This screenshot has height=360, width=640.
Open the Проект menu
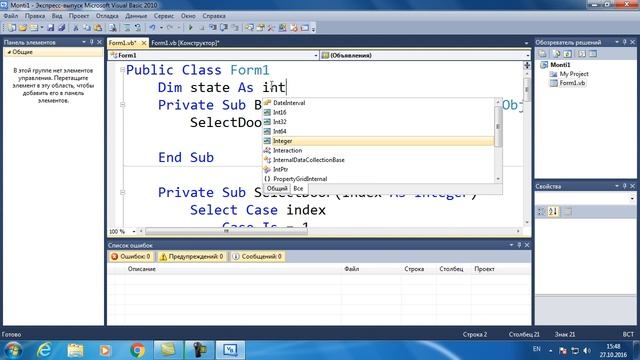point(79,16)
